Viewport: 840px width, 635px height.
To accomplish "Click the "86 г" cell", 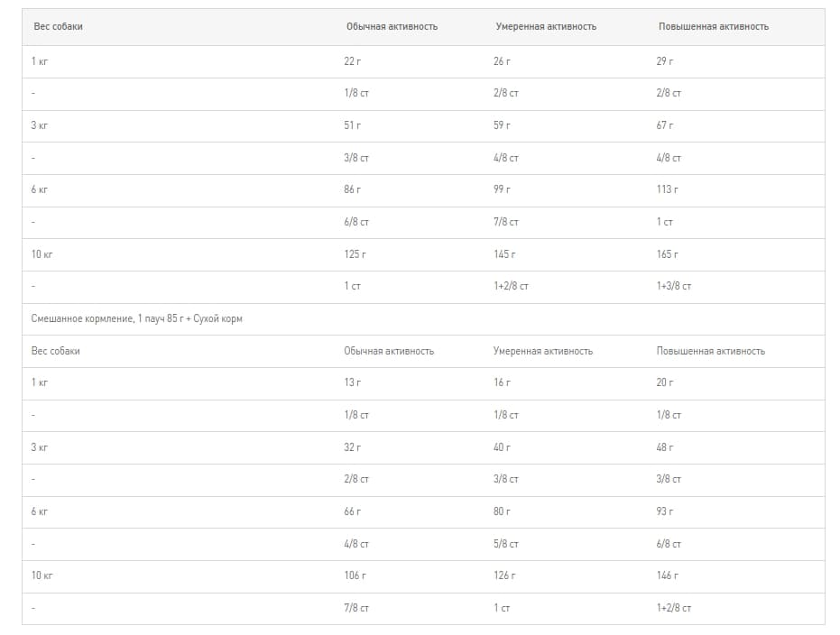I will 352,189.
